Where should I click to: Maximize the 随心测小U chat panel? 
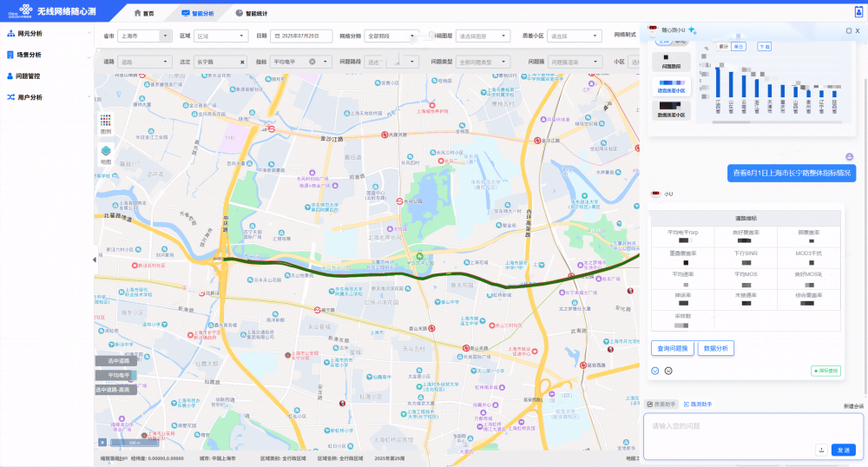pos(849,31)
